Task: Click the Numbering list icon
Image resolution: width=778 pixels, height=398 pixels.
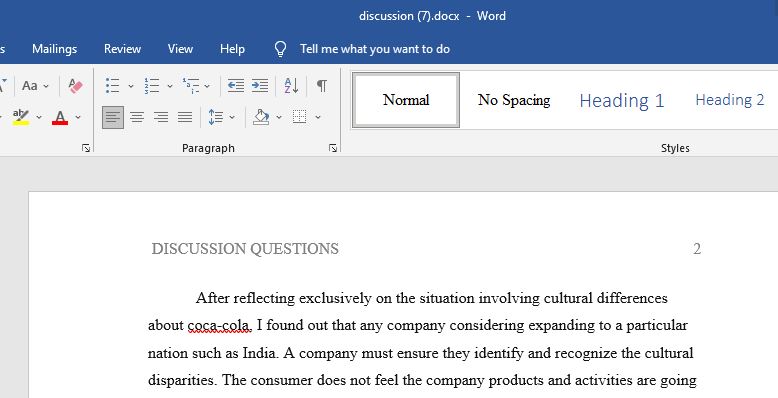Action: point(152,85)
